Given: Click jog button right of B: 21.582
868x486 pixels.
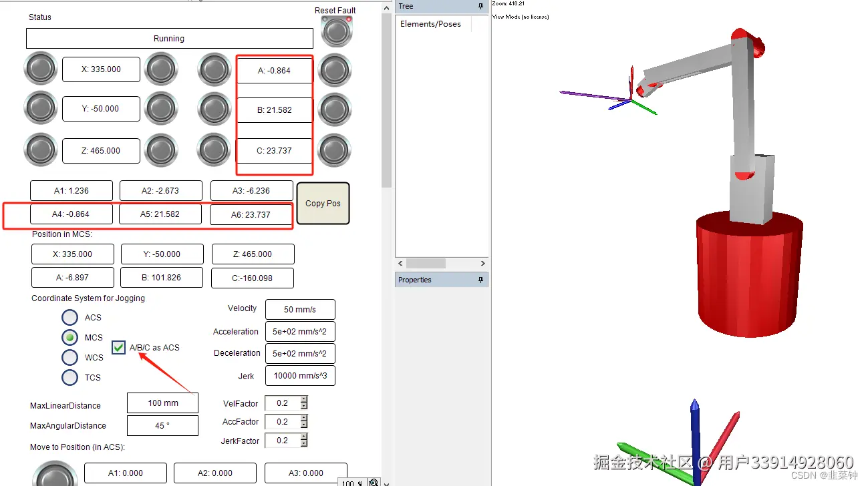Looking at the screenshot, I should point(334,109).
